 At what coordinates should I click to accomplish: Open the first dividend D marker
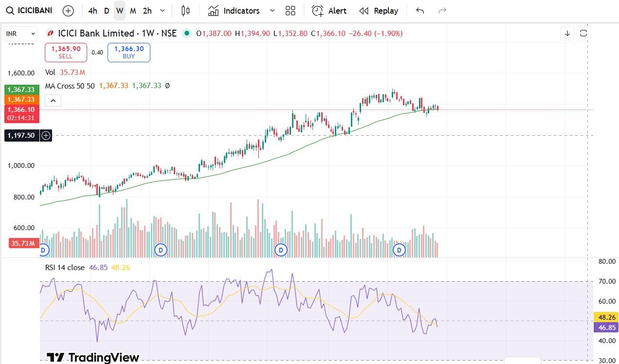click(43, 250)
